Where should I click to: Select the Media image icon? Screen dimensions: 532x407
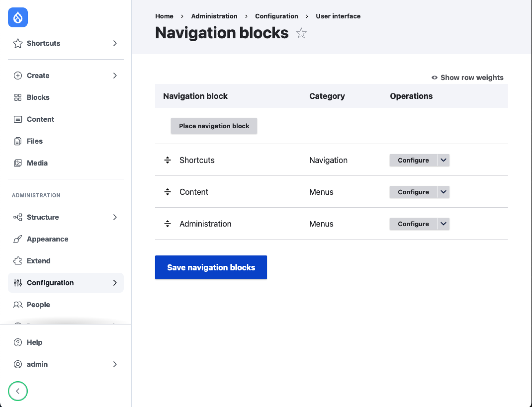click(18, 163)
